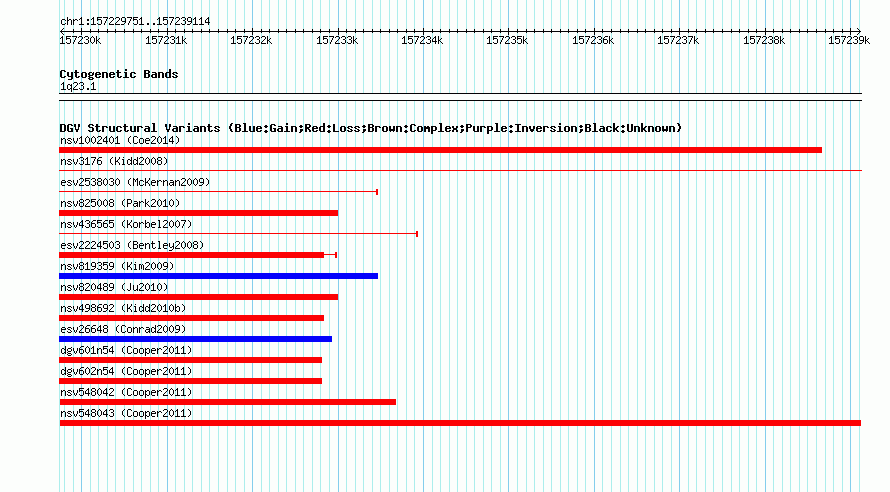
Task: Click the 157236k ruler label
Action: (593, 40)
